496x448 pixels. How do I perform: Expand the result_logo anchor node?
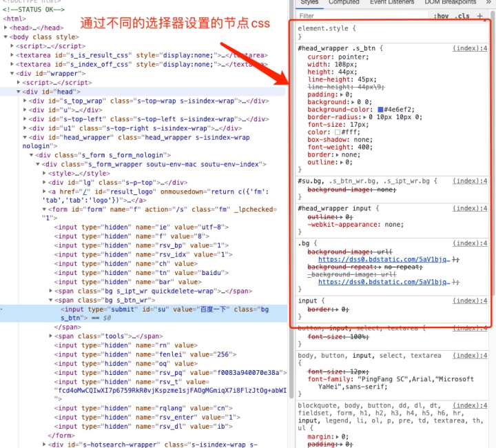(44, 192)
